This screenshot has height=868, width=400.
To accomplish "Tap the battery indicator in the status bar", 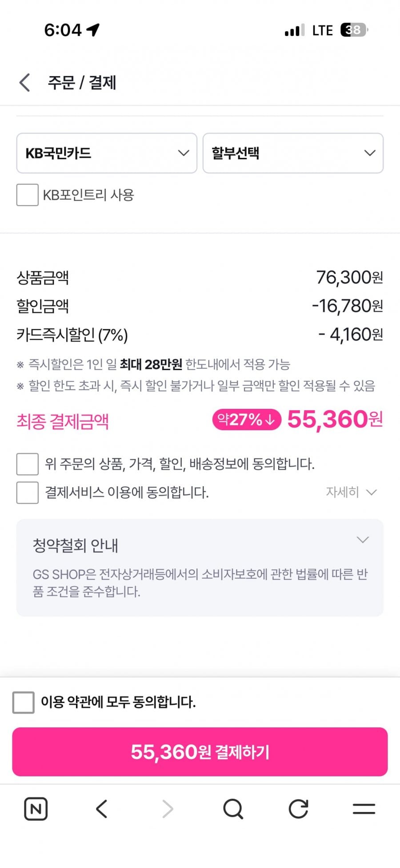I will pyautogui.click(x=354, y=30).
